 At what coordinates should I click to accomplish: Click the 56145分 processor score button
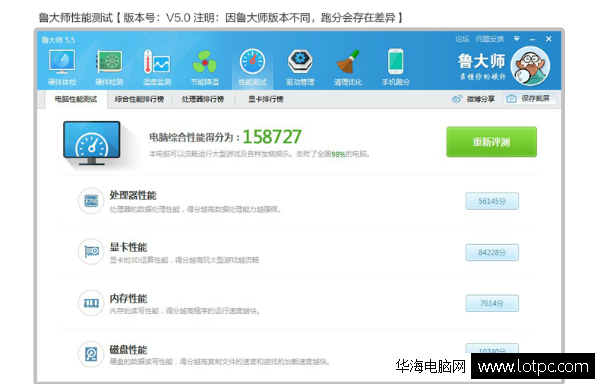pos(492,201)
